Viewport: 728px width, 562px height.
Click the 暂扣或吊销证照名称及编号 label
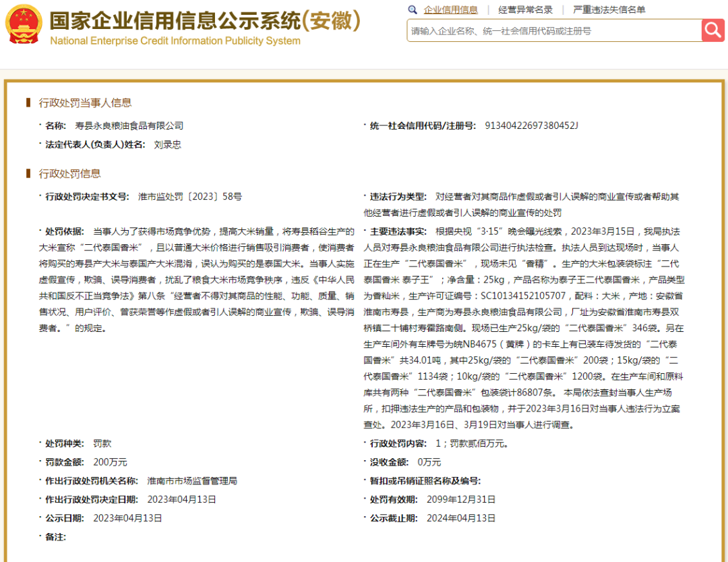tap(425, 480)
